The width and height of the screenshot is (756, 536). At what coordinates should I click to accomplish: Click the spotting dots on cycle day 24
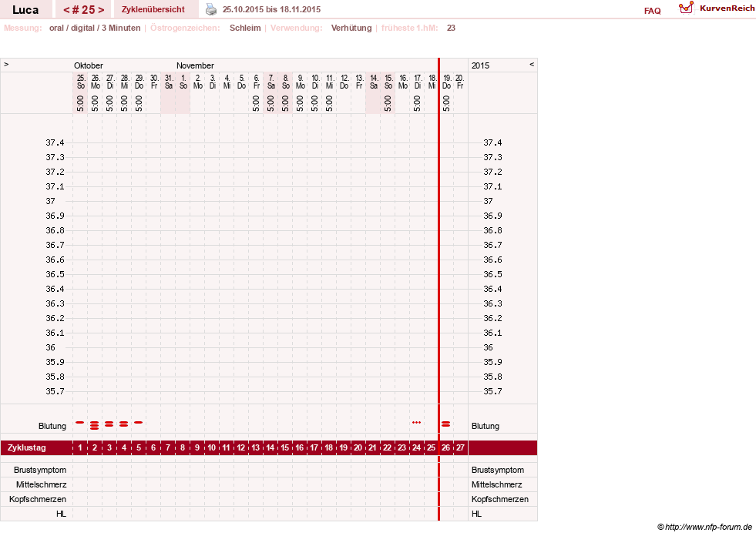pos(417,422)
